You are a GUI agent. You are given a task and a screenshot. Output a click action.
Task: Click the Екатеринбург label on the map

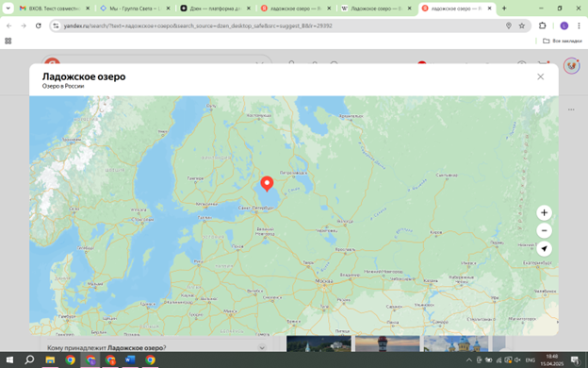537,263
